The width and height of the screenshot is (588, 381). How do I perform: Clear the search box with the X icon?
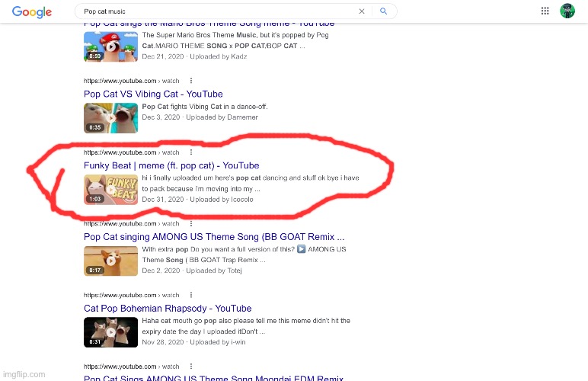pyautogui.click(x=362, y=11)
